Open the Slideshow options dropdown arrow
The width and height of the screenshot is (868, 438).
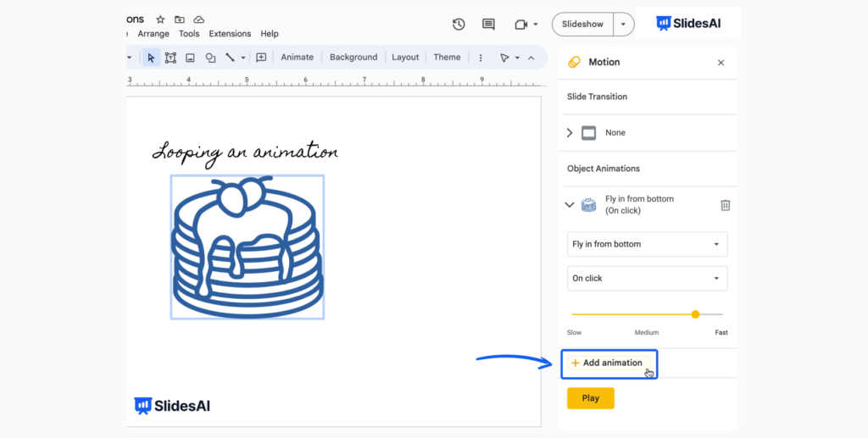tap(623, 24)
